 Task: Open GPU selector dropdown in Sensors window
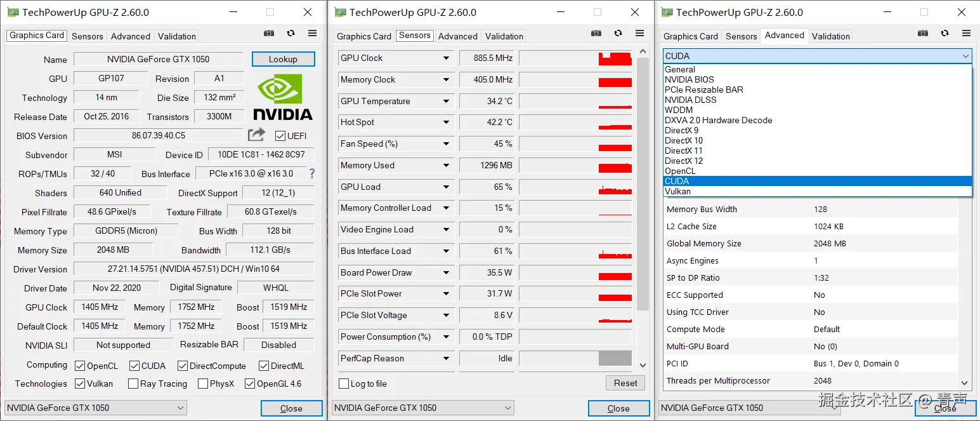tap(423, 408)
